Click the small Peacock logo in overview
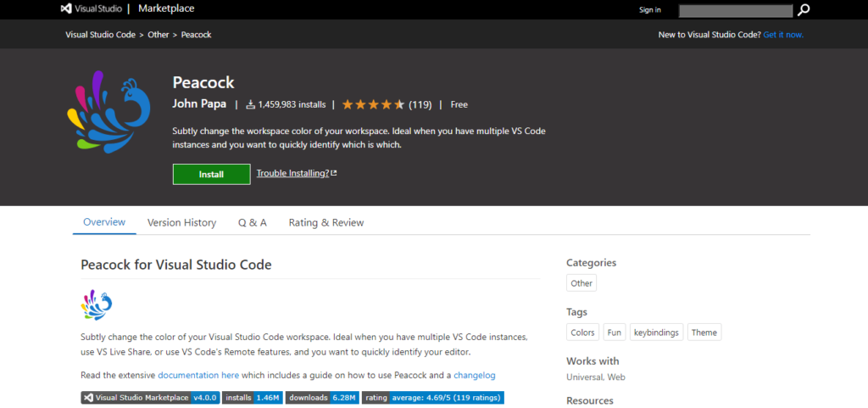 (97, 304)
